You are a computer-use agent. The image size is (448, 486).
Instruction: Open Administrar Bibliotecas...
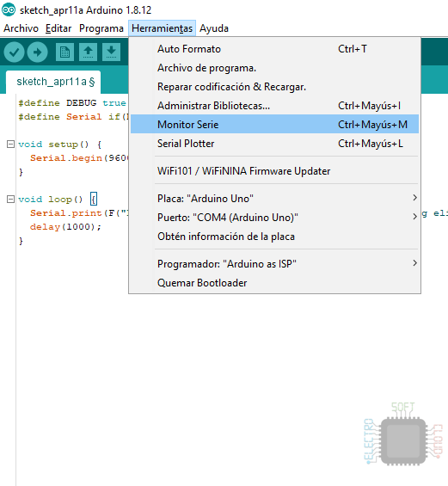[x=274, y=106]
